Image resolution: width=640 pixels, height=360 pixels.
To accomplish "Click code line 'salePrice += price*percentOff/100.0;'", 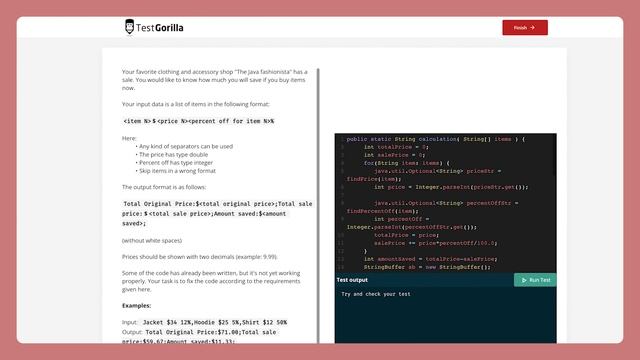I will [x=436, y=243].
